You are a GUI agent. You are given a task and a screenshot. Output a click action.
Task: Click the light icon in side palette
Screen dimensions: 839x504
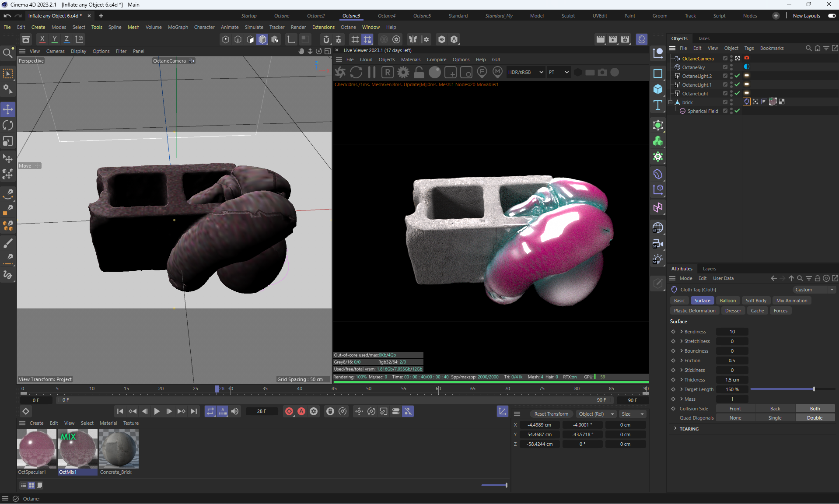[x=657, y=259]
